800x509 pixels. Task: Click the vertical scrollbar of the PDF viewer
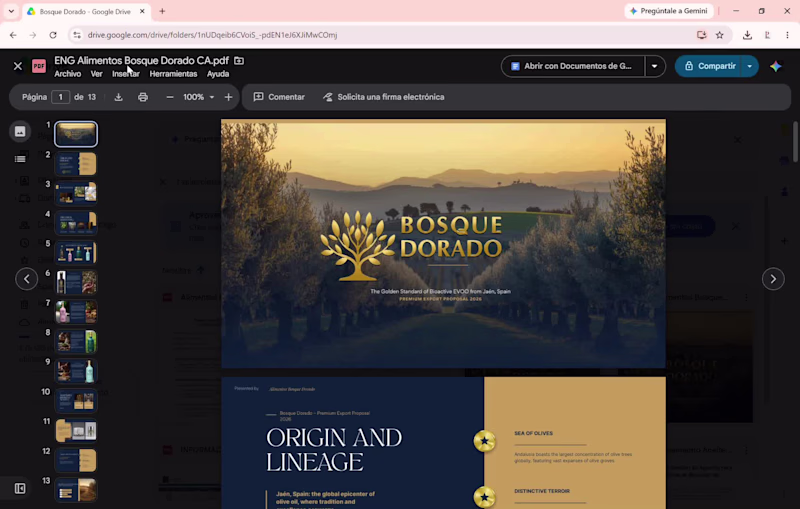[795, 143]
